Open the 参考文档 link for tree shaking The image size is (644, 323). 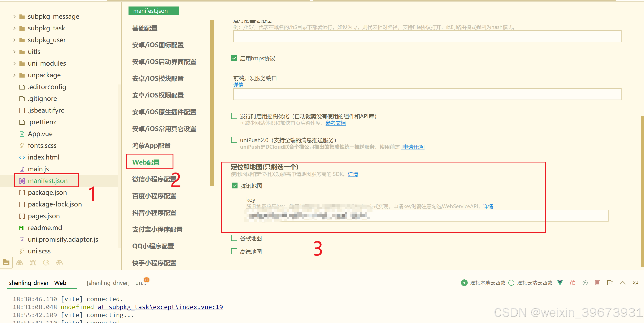click(335, 123)
